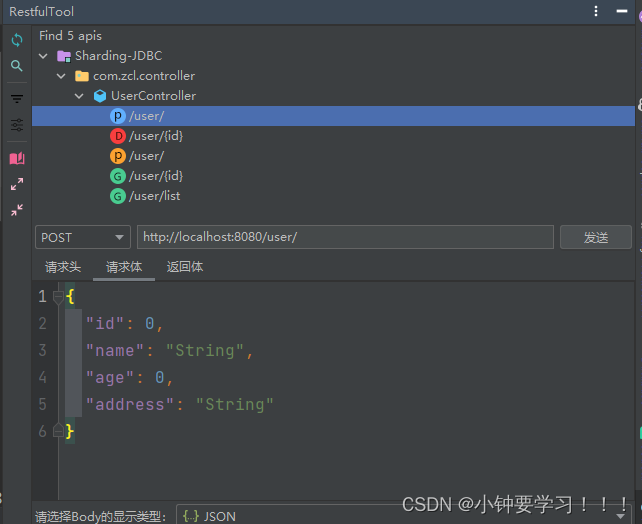The image size is (642, 524).
Task: Click the pink book documentation icon
Action: [17, 158]
